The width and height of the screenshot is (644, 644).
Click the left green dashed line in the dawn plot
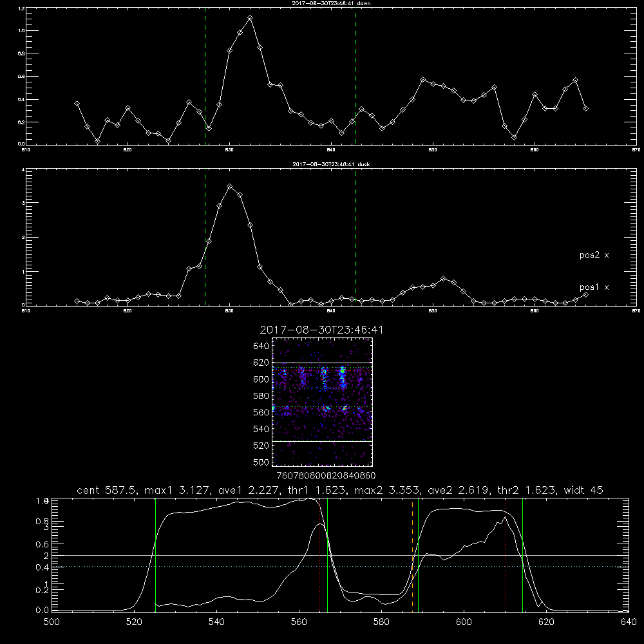point(205,77)
